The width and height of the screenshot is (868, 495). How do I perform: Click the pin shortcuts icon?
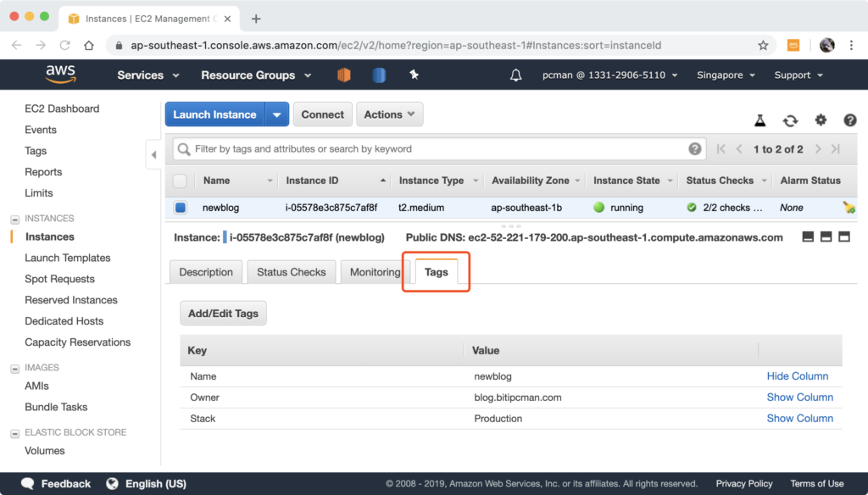pos(414,75)
